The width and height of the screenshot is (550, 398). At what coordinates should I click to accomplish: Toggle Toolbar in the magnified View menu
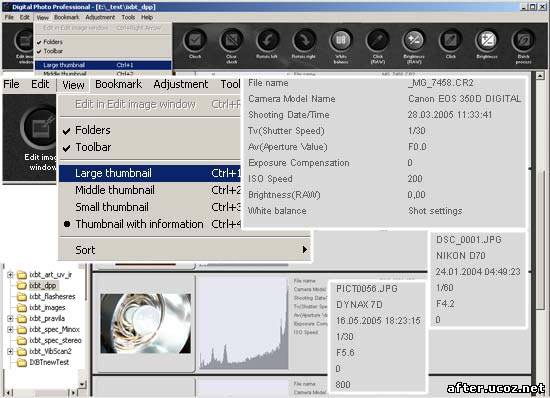(x=93, y=147)
